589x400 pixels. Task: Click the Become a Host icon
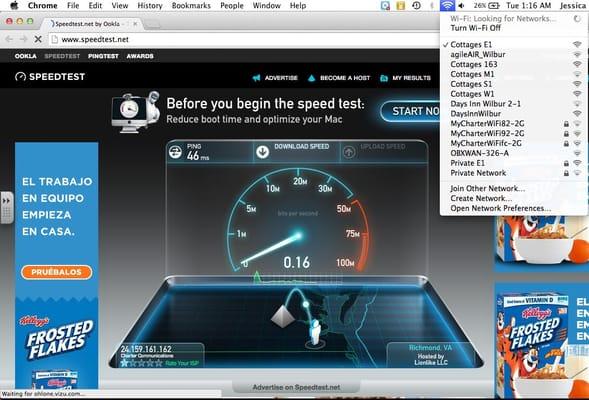click(x=311, y=78)
